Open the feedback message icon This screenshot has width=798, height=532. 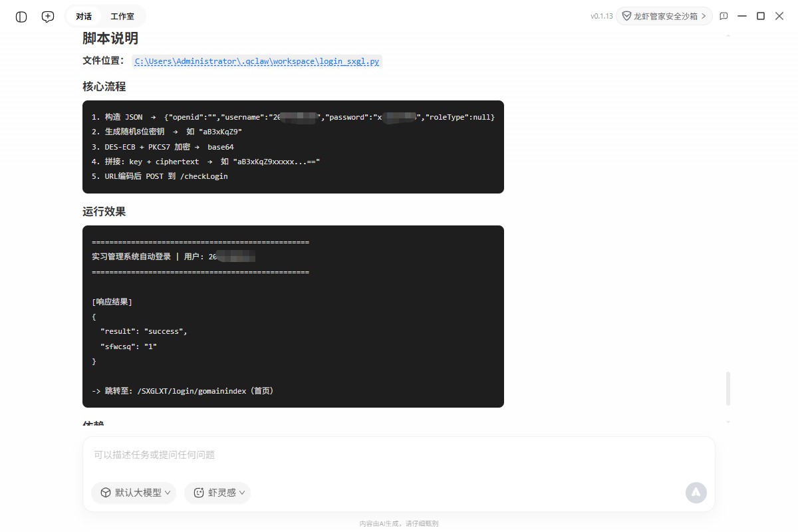[724, 16]
